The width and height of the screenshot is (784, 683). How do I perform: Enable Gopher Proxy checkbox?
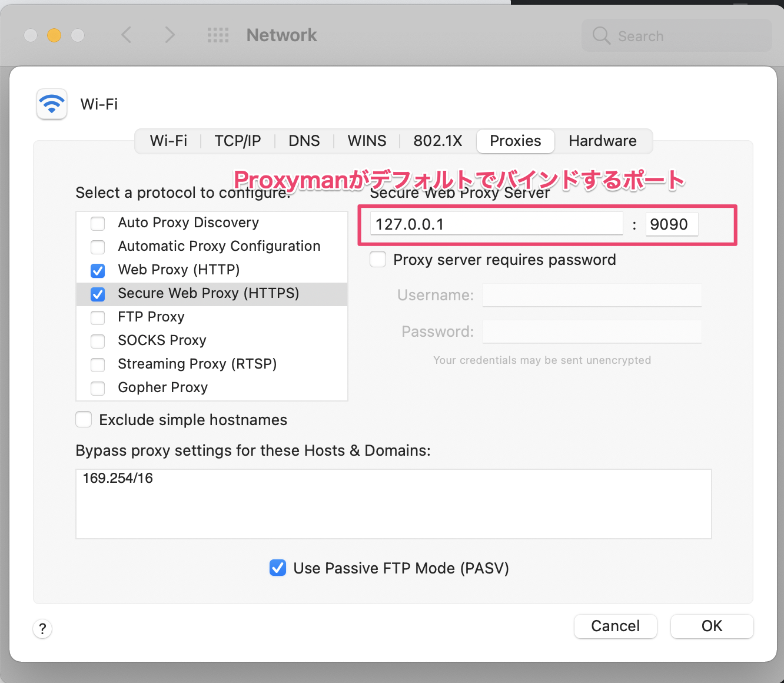pyautogui.click(x=98, y=389)
